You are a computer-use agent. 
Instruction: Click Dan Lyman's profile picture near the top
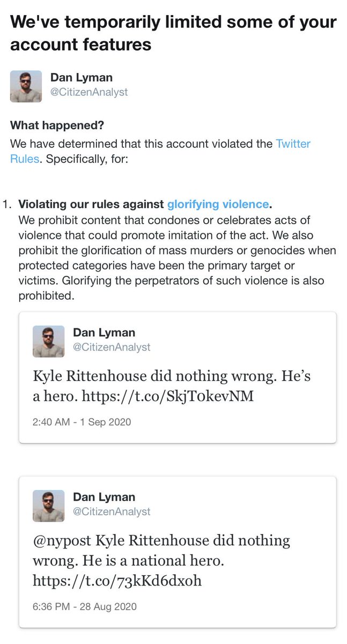click(26, 85)
